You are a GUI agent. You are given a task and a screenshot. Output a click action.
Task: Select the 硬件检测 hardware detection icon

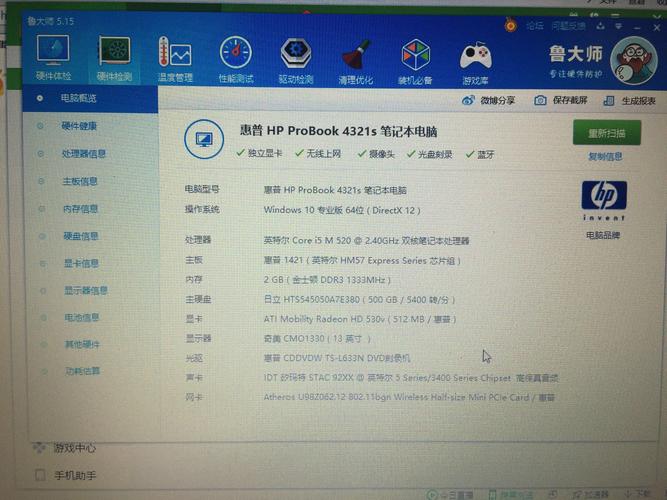click(x=114, y=58)
